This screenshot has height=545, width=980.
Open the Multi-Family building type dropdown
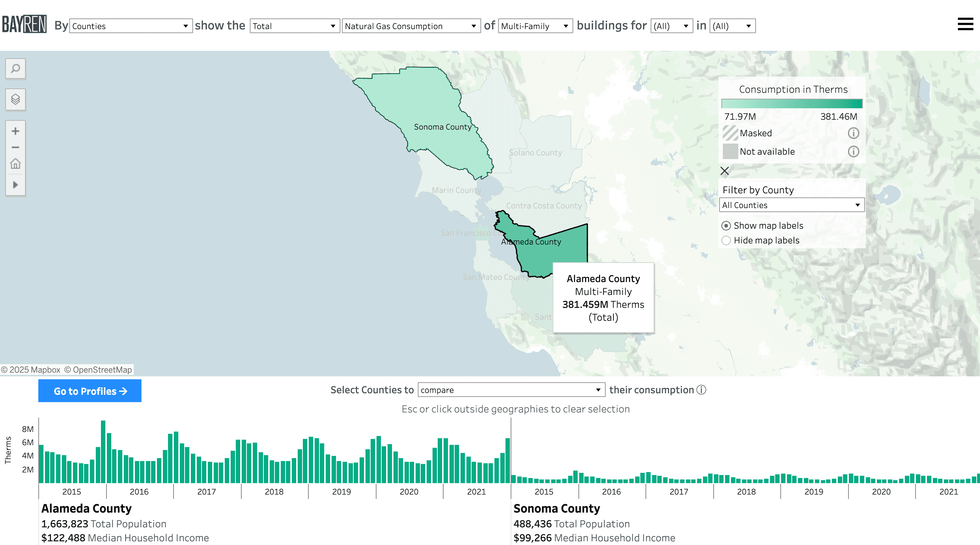(535, 26)
